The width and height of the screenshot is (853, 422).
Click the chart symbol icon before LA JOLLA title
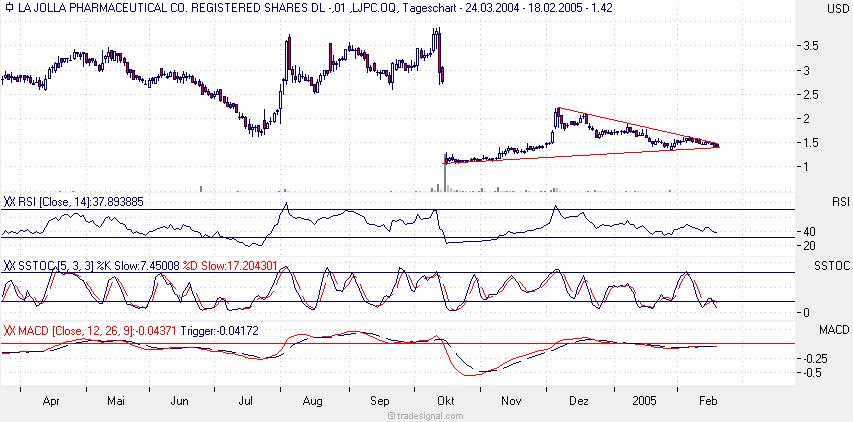[x=7, y=8]
